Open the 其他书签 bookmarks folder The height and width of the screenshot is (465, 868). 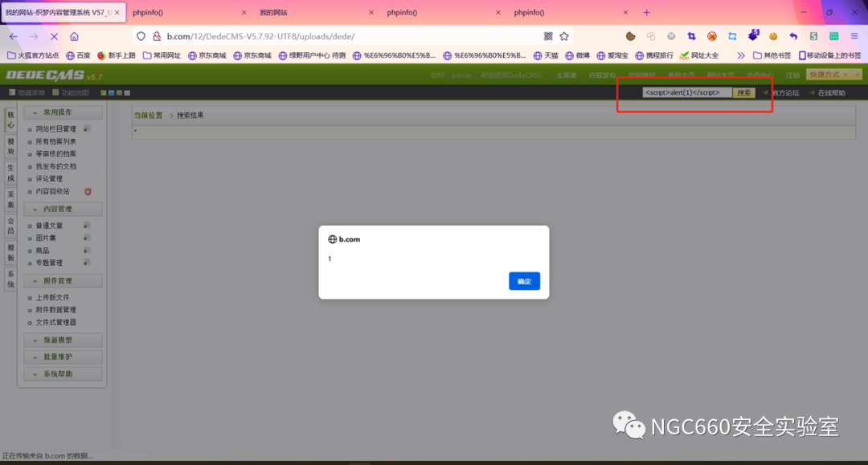coord(772,55)
